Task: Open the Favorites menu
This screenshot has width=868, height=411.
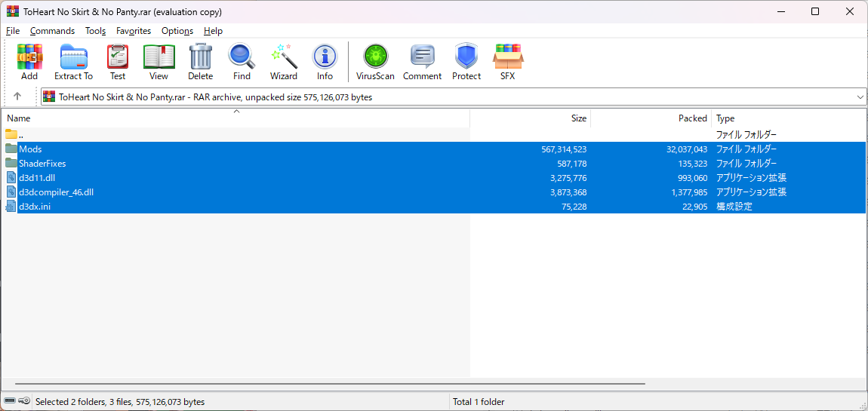Action: pyautogui.click(x=134, y=31)
